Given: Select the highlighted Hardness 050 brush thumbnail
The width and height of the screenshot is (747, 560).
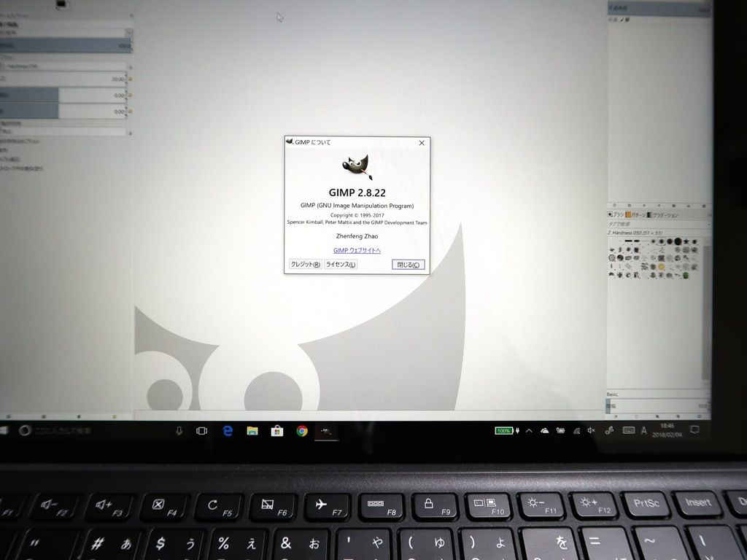Looking at the screenshot, I should click(x=661, y=242).
